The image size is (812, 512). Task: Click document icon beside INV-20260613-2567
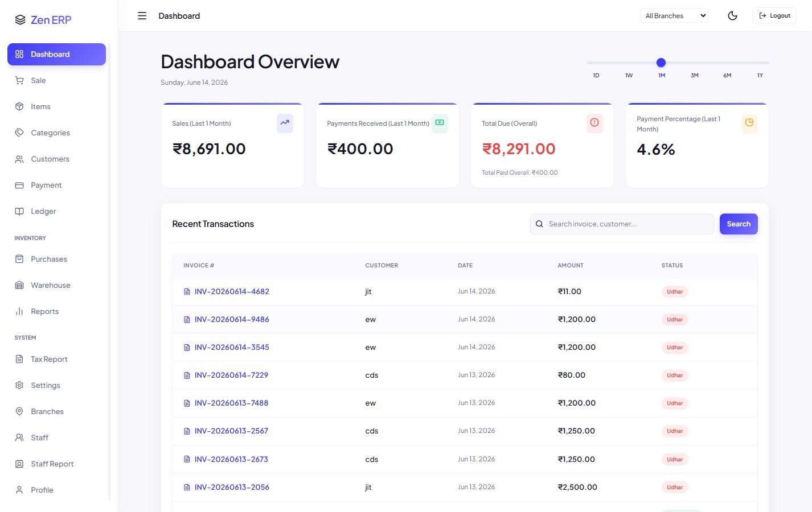(x=187, y=431)
